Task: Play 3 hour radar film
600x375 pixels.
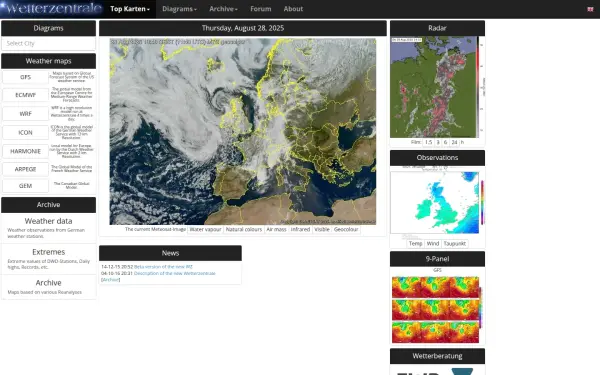Action: click(x=438, y=142)
